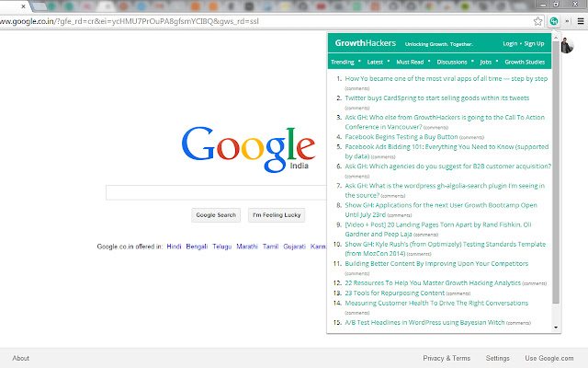Screen dimensions: 588x368
Task: Open the Latest tab in GrowthHackers
Action: coord(375,62)
